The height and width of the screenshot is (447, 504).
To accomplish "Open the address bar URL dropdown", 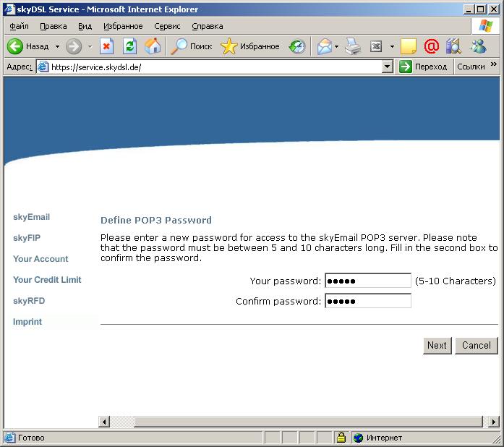I will 388,67.
